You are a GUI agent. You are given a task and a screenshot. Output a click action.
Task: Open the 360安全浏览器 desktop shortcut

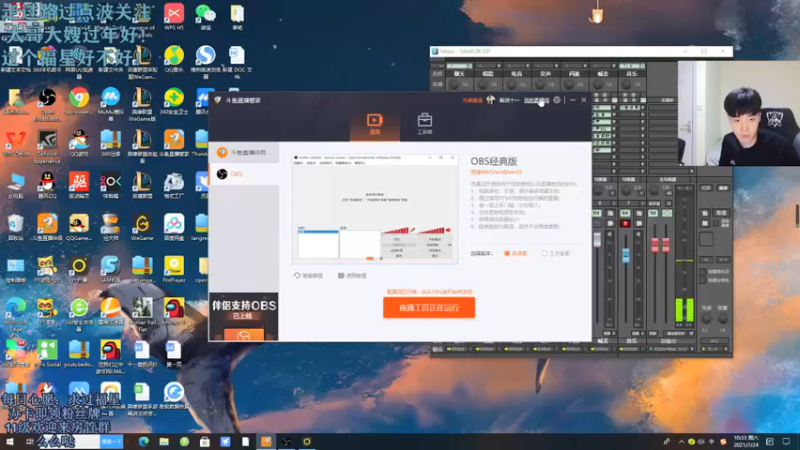pos(79,315)
